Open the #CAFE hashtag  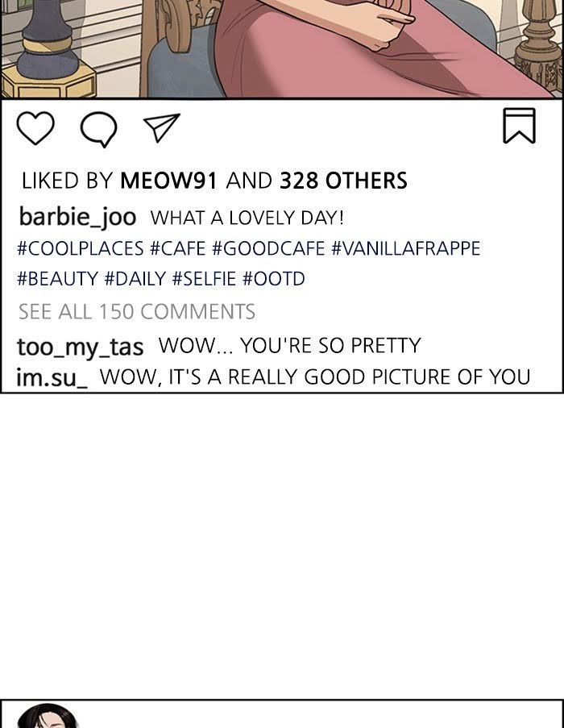[x=178, y=248]
